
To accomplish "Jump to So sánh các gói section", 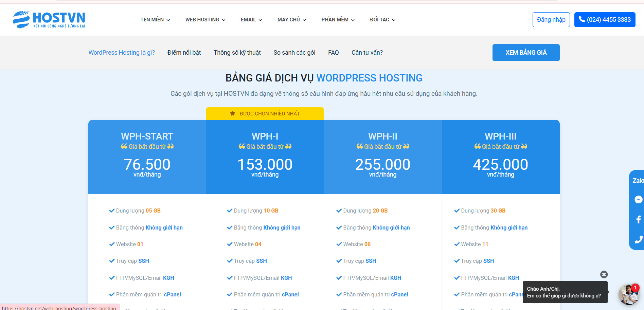I will click(294, 53).
